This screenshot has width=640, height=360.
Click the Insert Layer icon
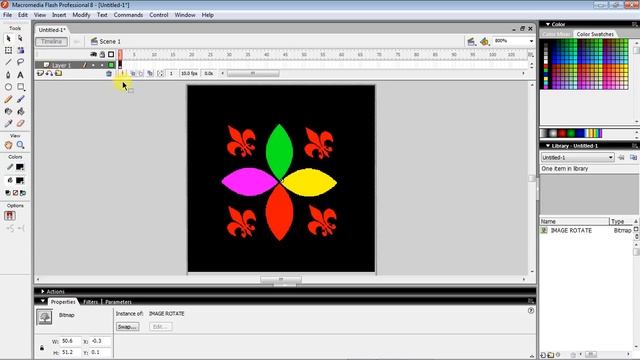click(x=40, y=73)
